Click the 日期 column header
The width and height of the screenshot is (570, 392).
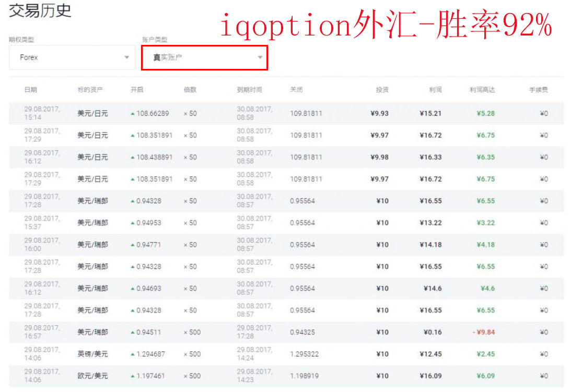click(x=30, y=90)
